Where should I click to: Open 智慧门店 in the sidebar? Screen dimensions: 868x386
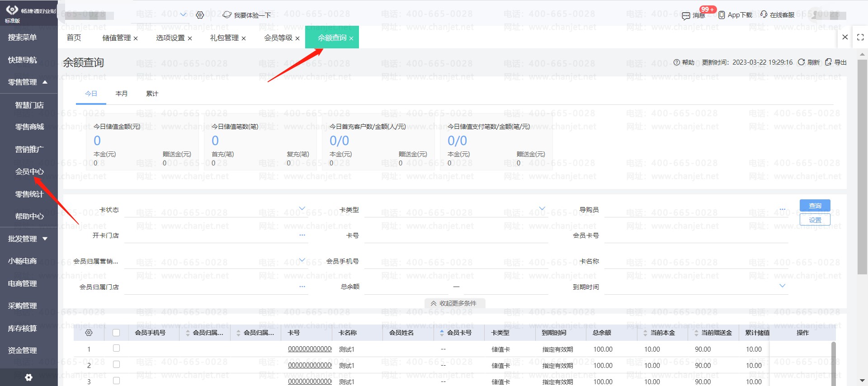(x=29, y=105)
